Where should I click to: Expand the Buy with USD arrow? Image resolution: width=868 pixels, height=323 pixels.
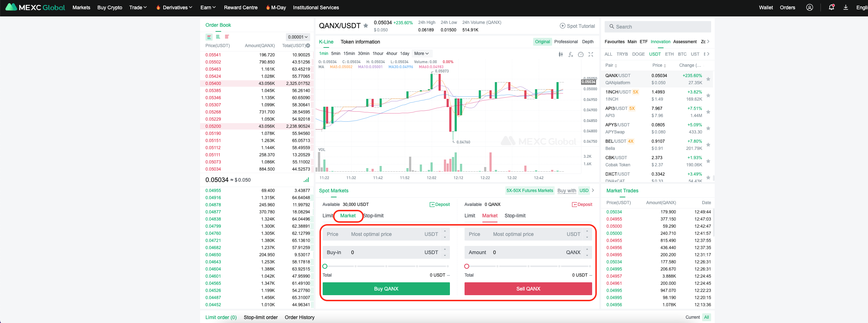pyautogui.click(x=593, y=191)
